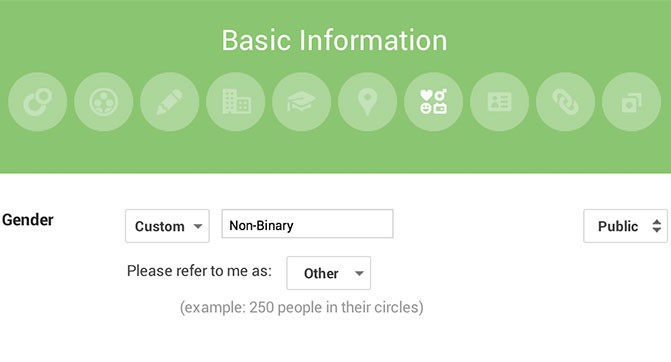Open the graduation cap education icon
The width and height of the screenshot is (671, 362).
(301, 102)
